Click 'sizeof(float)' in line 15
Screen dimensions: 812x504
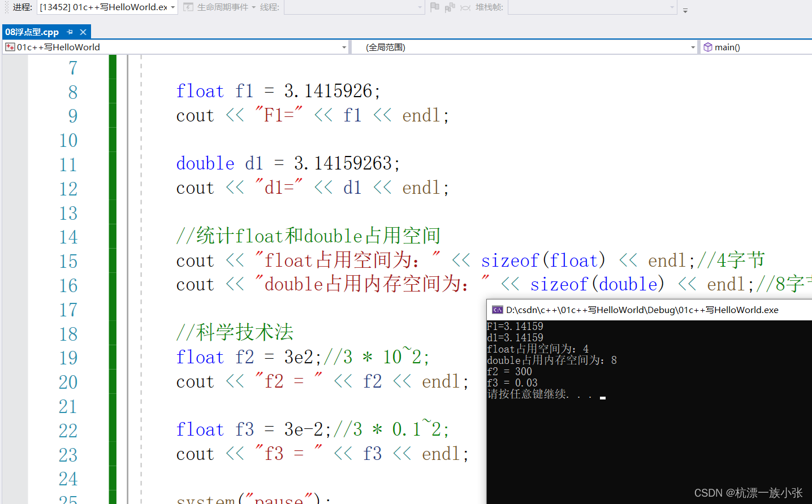tap(543, 260)
